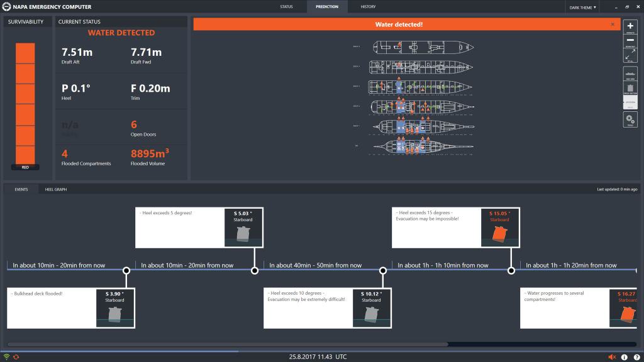The image size is (644, 362).
Task: Click the RED survivability label
Action: click(x=25, y=167)
